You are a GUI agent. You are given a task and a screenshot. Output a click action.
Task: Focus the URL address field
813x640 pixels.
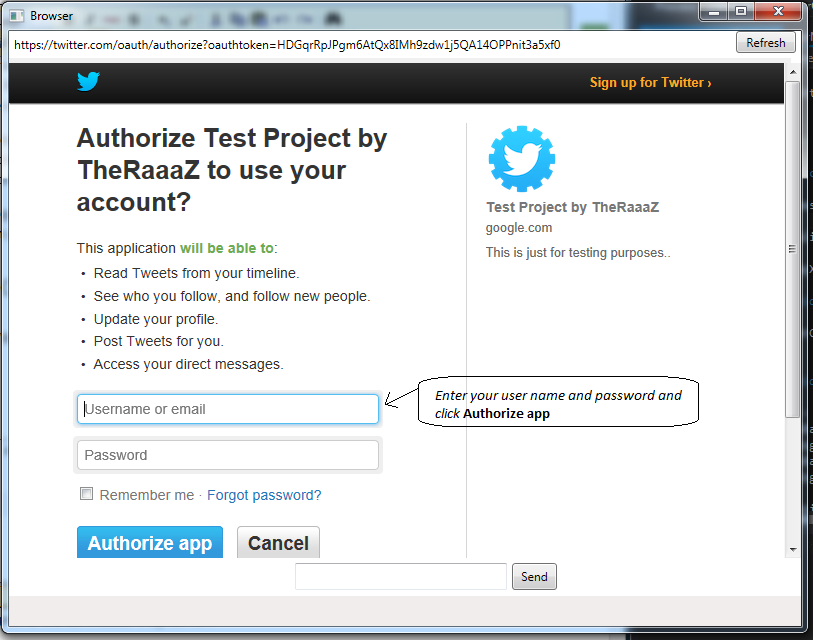coord(371,45)
